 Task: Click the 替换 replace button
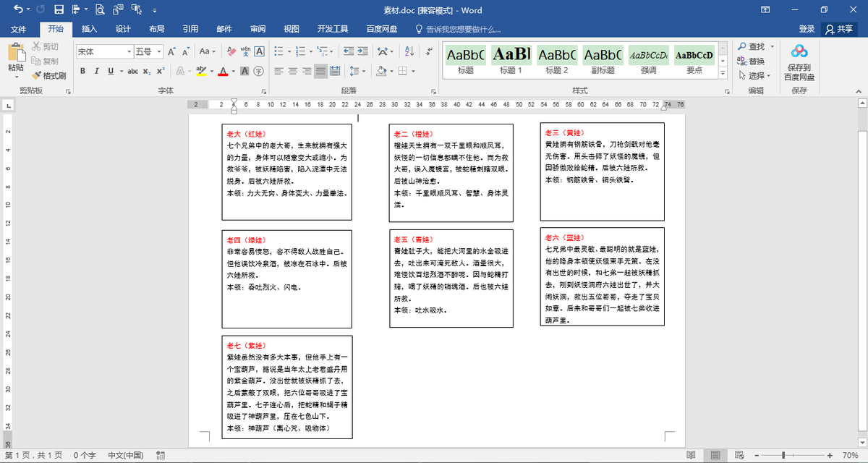(751, 61)
